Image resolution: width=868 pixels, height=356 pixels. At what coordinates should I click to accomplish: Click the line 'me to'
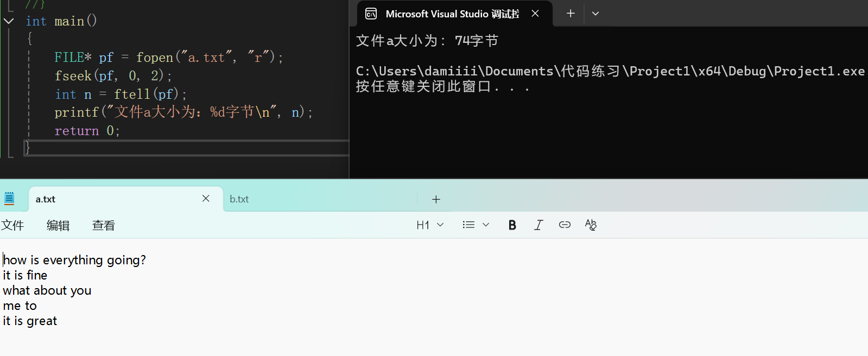pos(20,306)
